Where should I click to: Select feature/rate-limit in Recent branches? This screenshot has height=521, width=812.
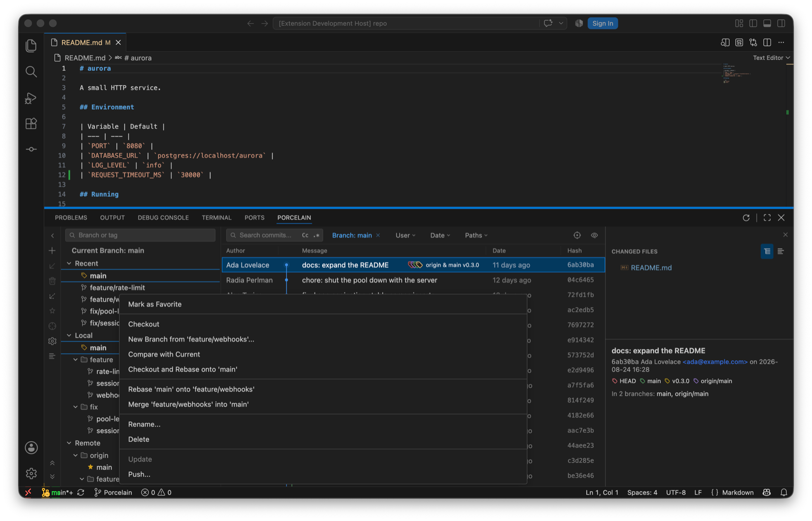140,288
